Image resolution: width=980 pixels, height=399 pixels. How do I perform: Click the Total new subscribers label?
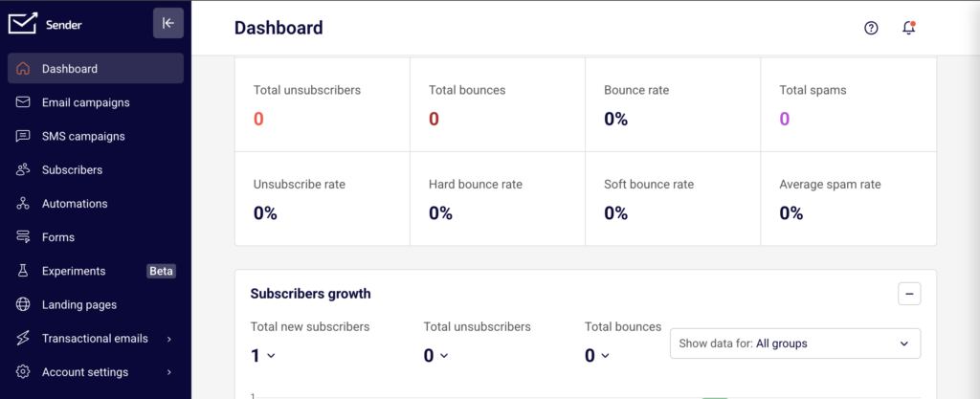310,326
